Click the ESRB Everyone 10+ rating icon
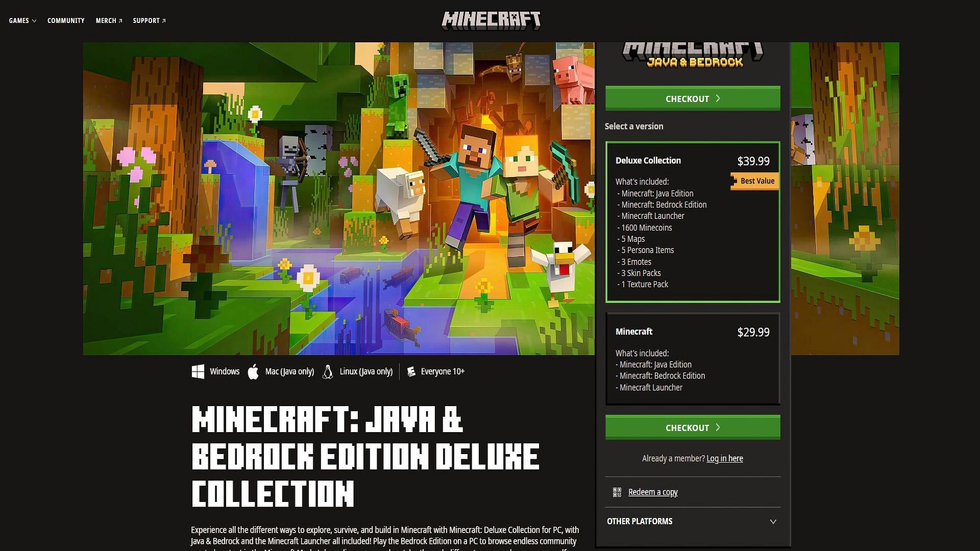 (x=411, y=371)
